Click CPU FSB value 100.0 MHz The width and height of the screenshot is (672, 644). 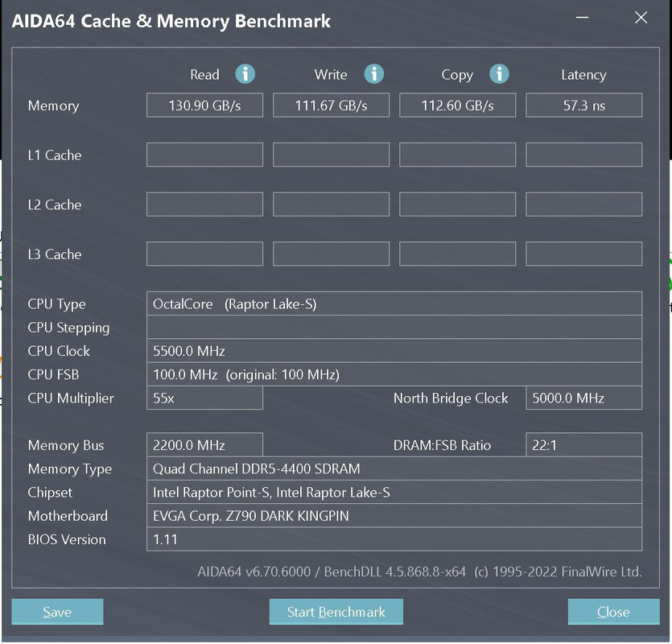(394, 374)
